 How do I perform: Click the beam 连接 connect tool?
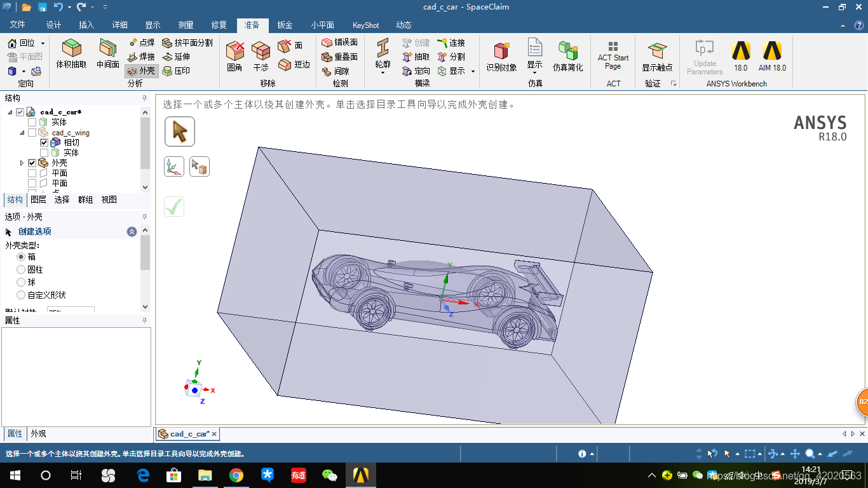pyautogui.click(x=451, y=43)
